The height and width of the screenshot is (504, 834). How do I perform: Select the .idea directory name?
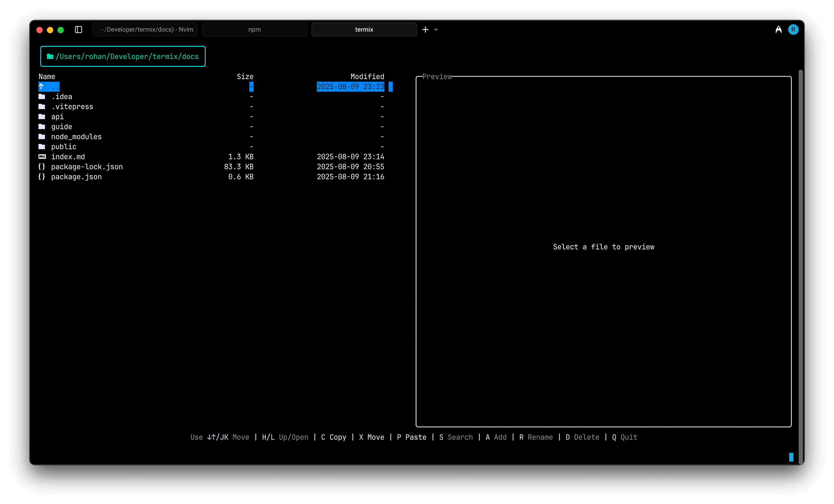pyautogui.click(x=62, y=97)
